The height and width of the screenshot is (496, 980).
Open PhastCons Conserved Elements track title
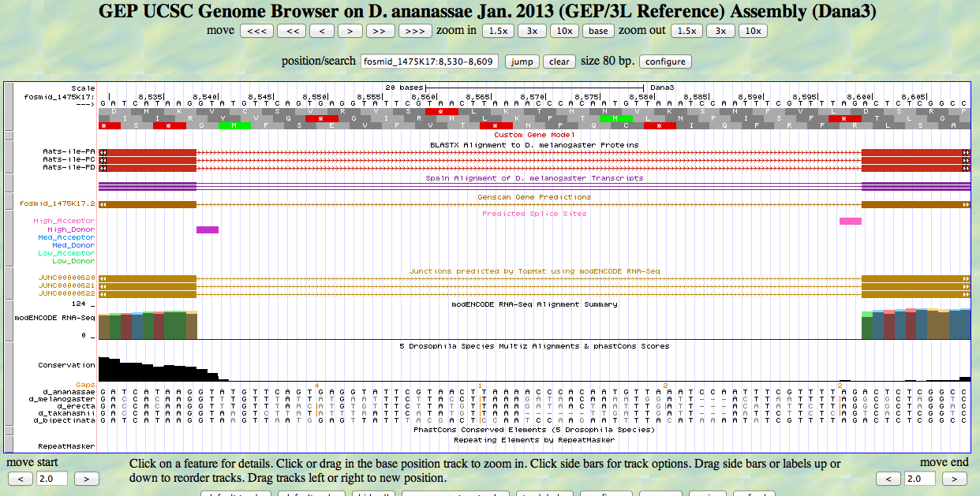tap(534, 430)
